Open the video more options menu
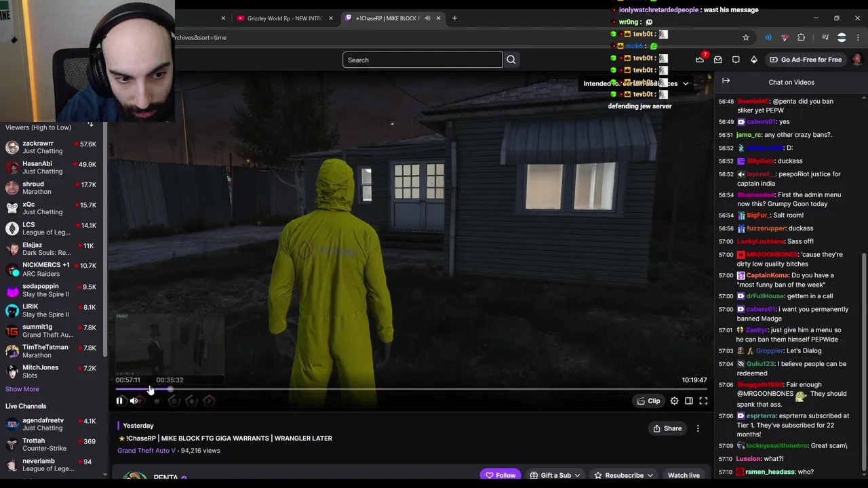This screenshot has height=488, width=868. tap(698, 428)
